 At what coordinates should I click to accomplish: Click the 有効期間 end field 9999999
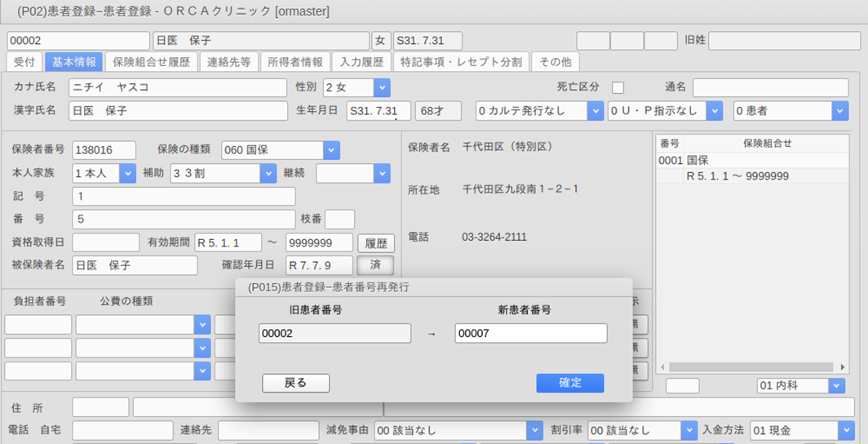pos(319,242)
